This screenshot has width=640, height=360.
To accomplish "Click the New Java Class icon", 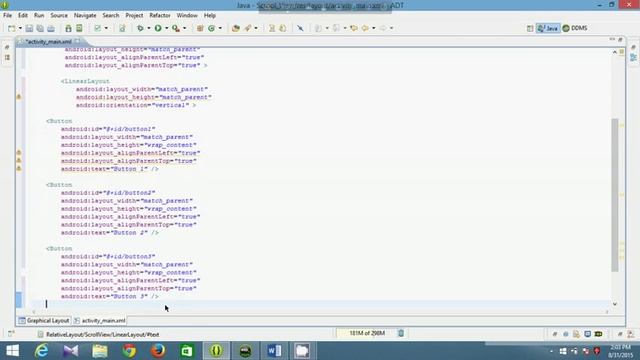I will point(211,28).
